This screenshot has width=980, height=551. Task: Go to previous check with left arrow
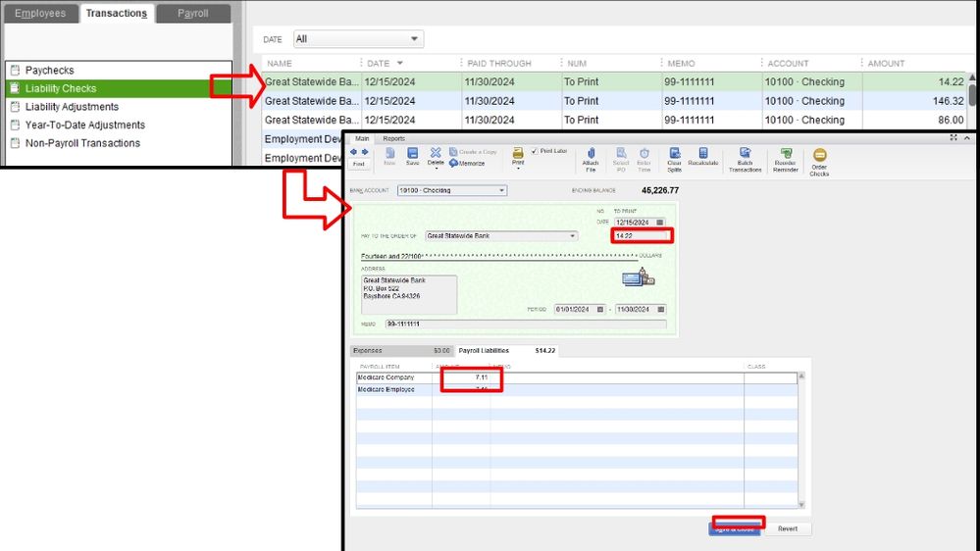354,152
